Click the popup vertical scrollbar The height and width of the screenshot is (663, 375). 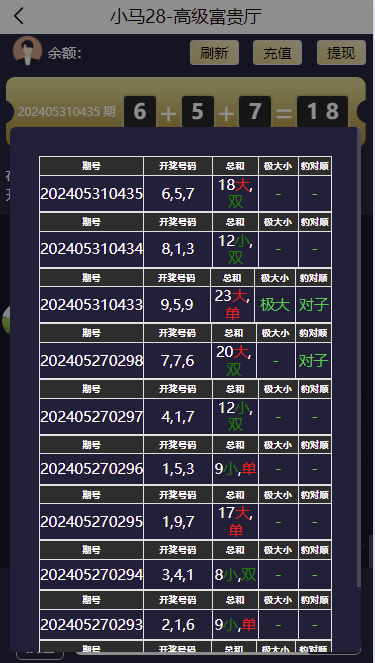359,357
